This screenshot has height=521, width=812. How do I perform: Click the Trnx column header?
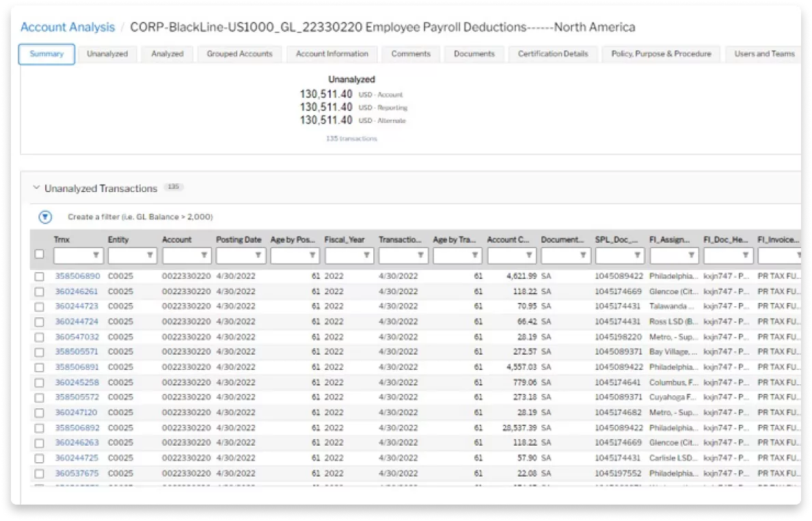(62, 240)
